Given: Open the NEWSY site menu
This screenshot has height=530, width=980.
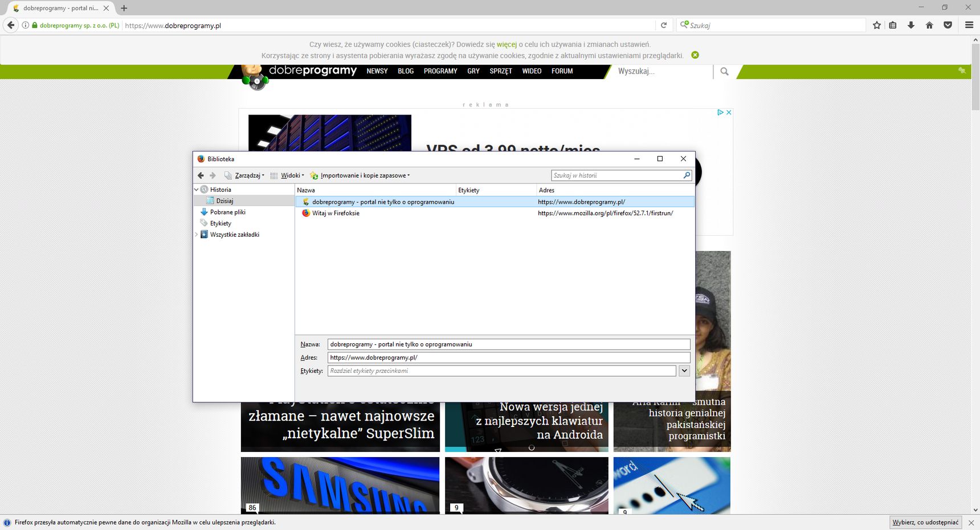Looking at the screenshot, I should tap(377, 71).
